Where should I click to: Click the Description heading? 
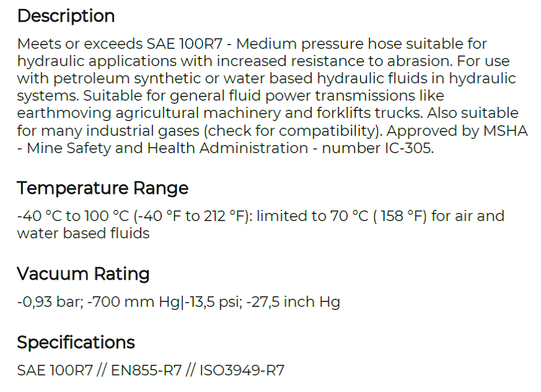click(x=66, y=17)
